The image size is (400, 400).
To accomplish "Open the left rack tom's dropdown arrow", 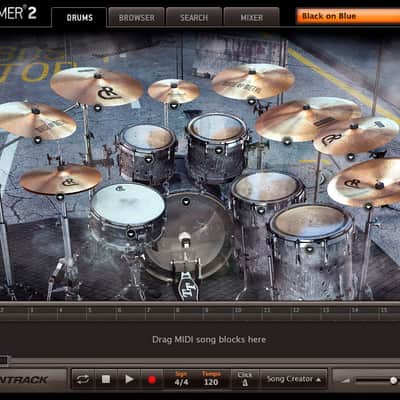I will 148,159.
